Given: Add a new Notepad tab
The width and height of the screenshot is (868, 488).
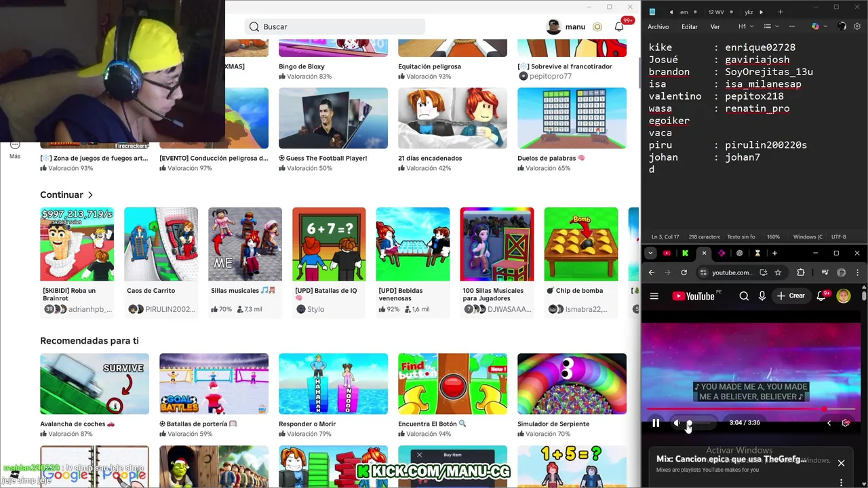Looking at the screenshot, I should pyautogui.click(x=780, y=12).
